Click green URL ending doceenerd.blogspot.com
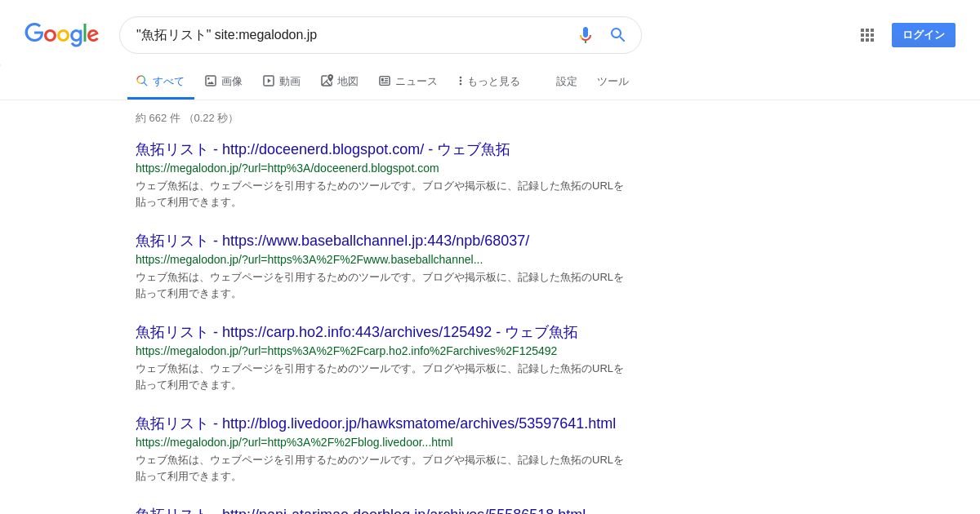980x514 pixels. [x=287, y=168]
